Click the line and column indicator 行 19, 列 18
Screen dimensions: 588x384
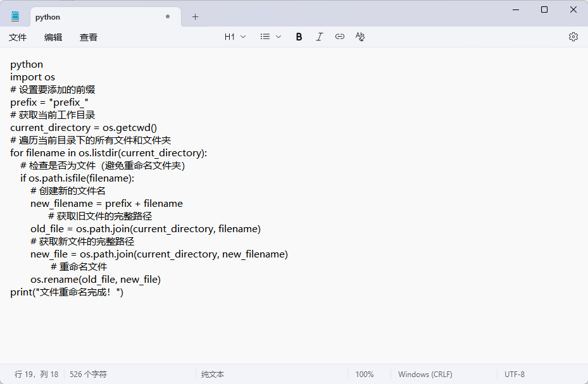tap(36, 375)
